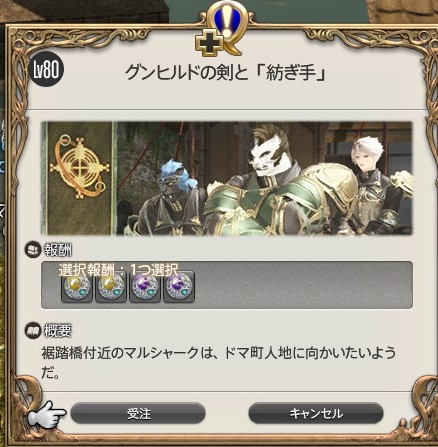
Task: Click the 概要 summary section icon
Action: pos(33,330)
